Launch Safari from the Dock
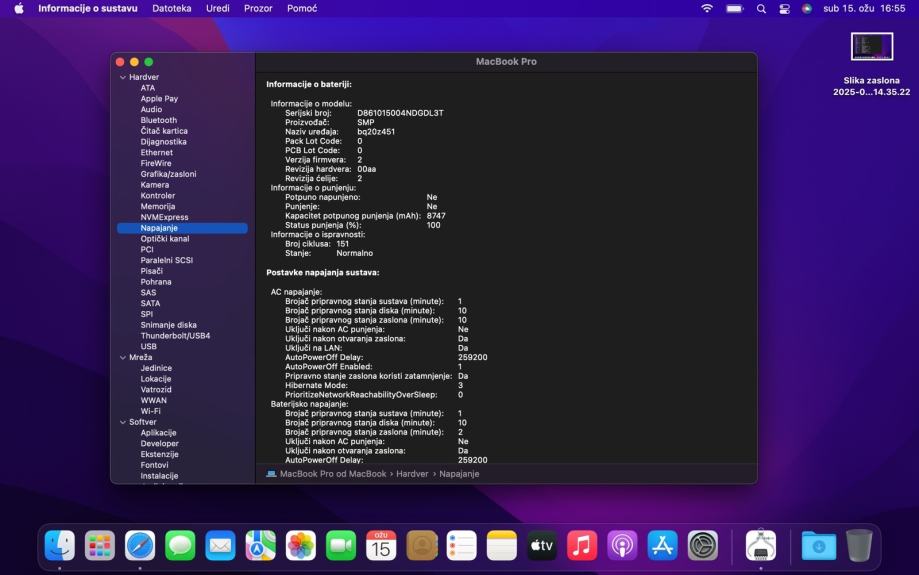The height and width of the screenshot is (575, 919). (140, 546)
